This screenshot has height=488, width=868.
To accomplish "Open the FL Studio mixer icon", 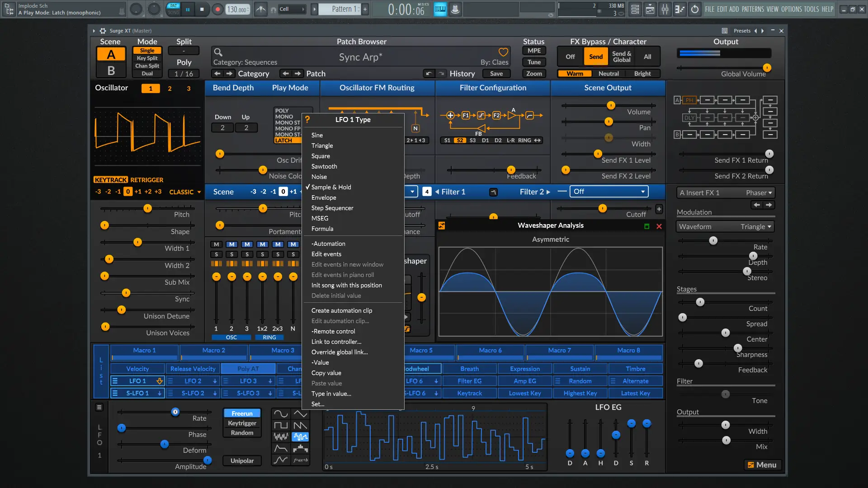I will [x=665, y=9].
